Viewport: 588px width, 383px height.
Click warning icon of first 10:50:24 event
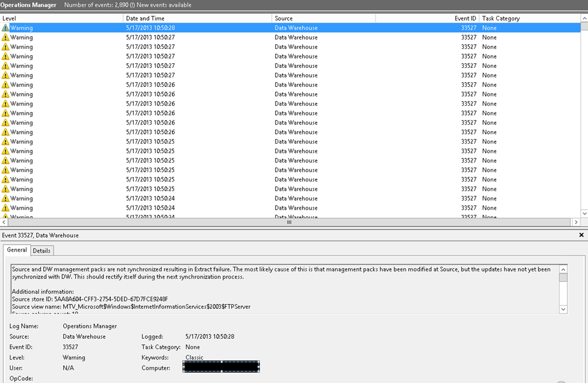click(x=6, y=198)
